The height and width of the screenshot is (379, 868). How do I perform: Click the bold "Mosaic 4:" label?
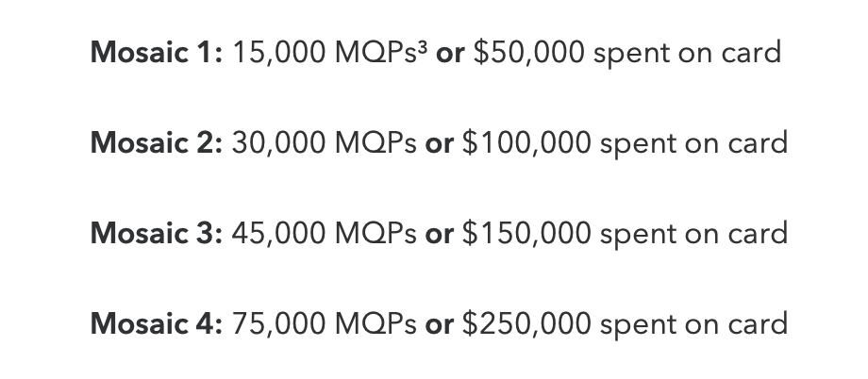(x=157, y=323)
